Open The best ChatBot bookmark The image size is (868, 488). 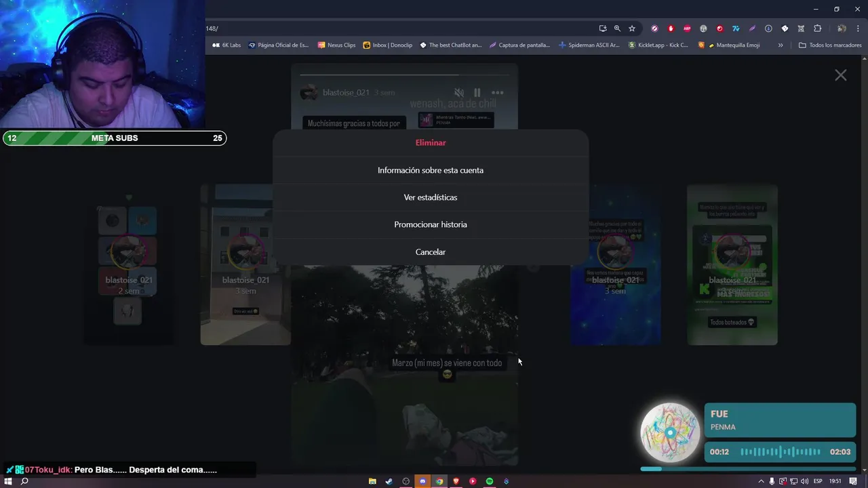pyautogui.click(x=450, y=45)
